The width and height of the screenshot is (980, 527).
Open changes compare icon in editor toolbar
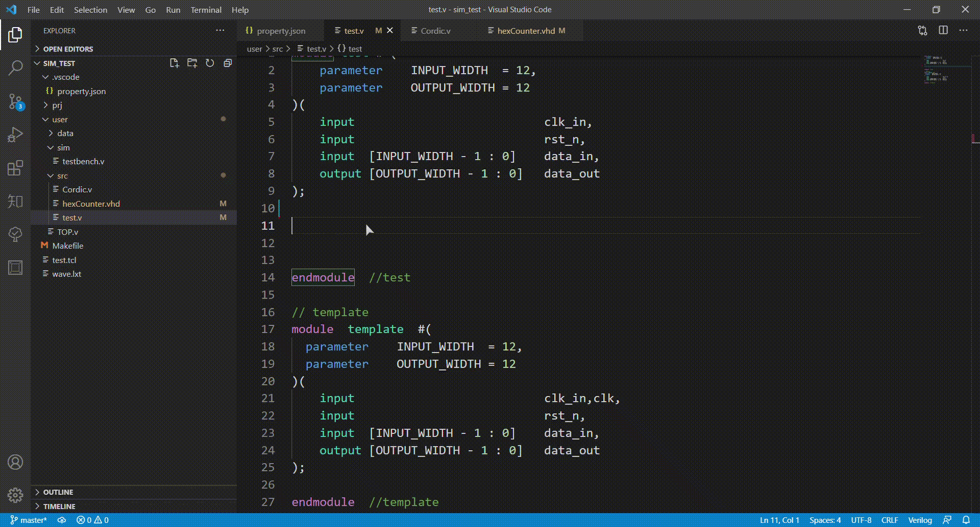click(x=922, y=31)
